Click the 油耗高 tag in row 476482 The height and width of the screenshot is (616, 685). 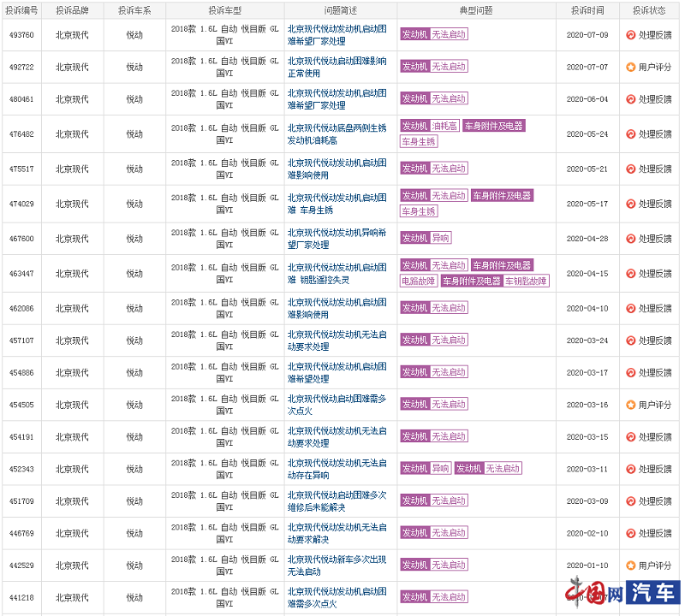[x=444, y=126]
